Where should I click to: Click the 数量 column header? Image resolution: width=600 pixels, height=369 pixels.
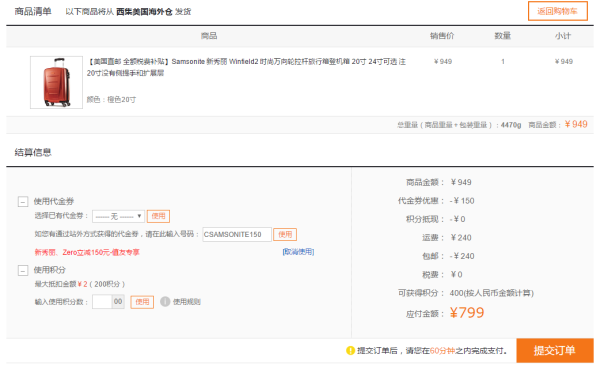(502, 36)
